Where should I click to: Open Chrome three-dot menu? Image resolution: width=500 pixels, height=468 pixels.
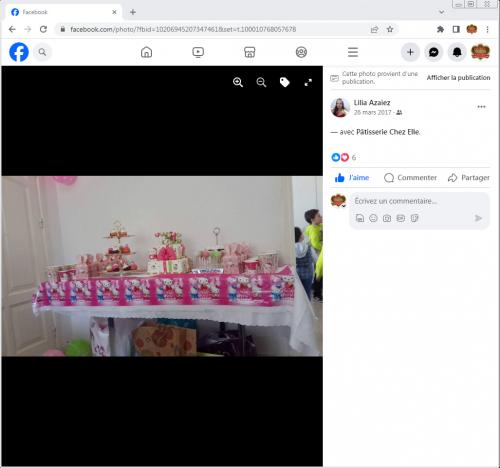click(487, 29)
